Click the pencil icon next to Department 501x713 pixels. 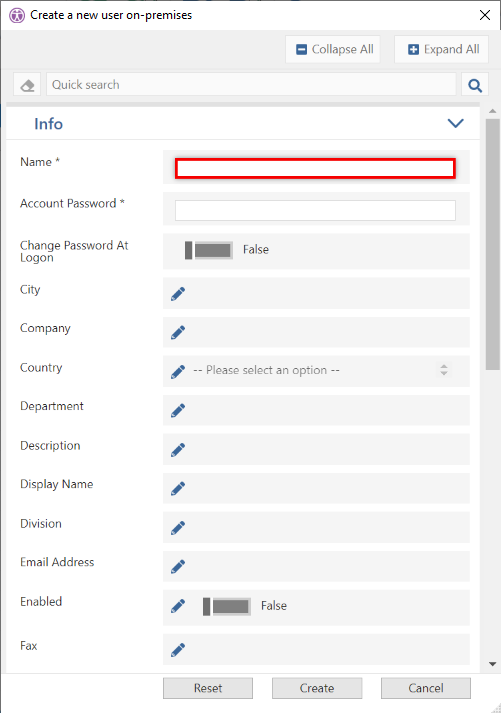178,411
